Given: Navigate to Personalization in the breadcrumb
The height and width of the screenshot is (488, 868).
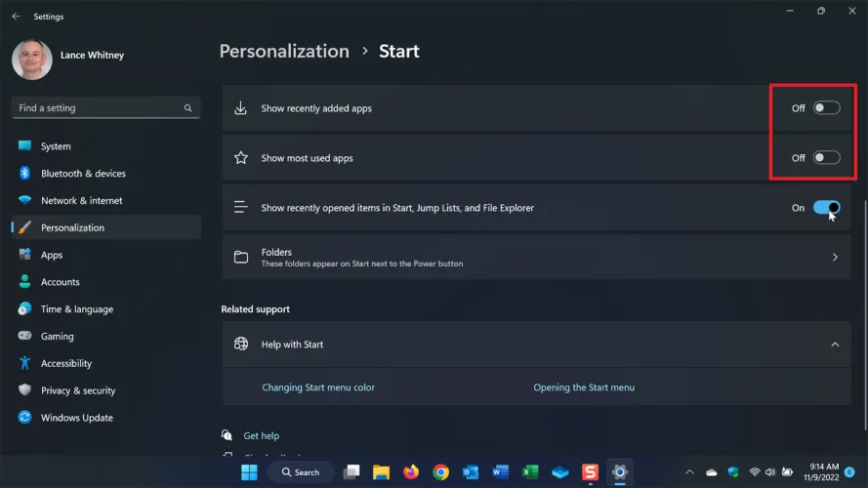Looking at the screenshot, I should point(283,52).
